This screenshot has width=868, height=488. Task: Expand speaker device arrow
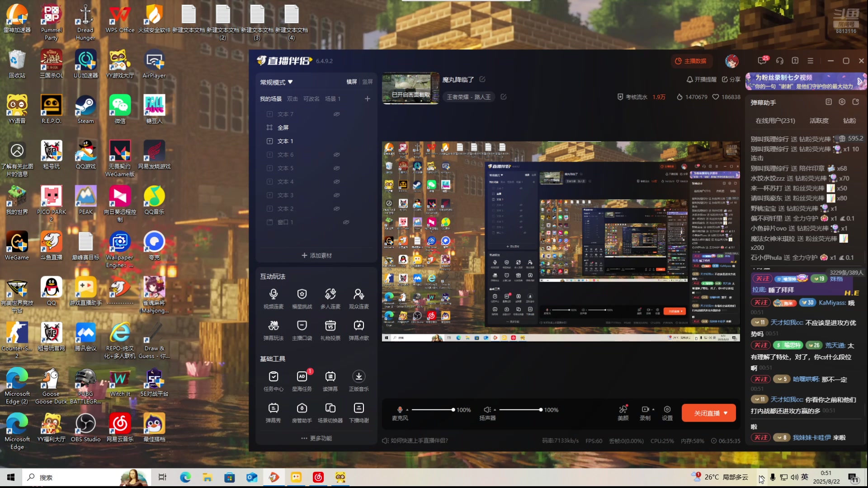(x=495, y=410)
